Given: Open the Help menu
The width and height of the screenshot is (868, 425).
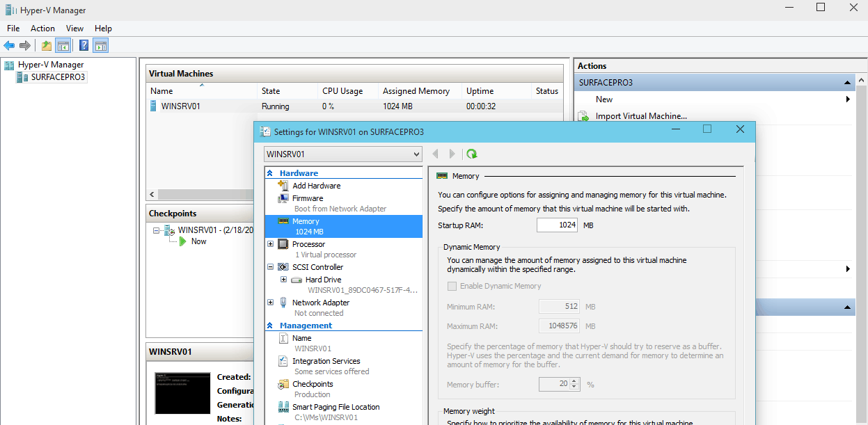Looking at the screenshot, I should (x=103, y=29).
